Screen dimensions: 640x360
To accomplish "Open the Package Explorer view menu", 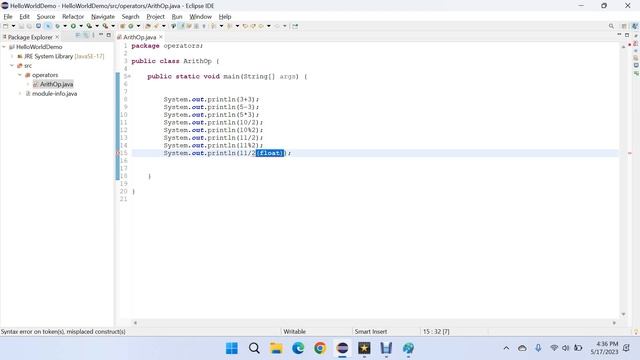I will click(93, 36).
